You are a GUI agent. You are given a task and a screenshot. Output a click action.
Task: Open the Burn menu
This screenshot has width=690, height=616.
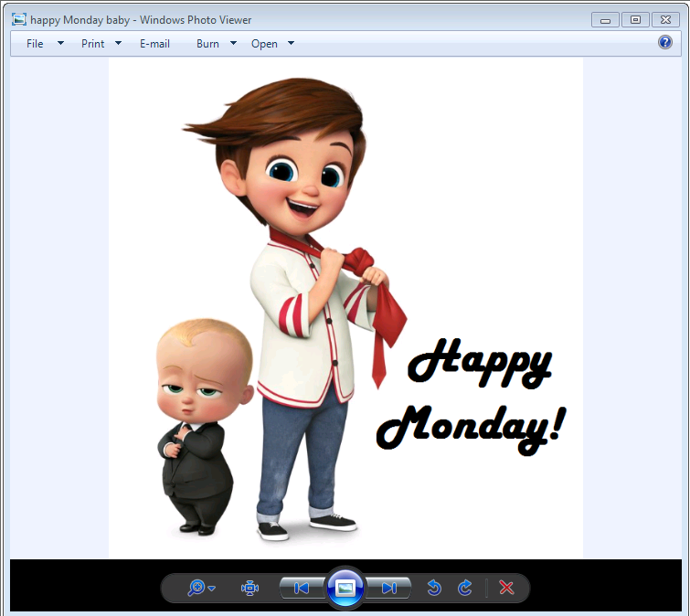point(207,44)
